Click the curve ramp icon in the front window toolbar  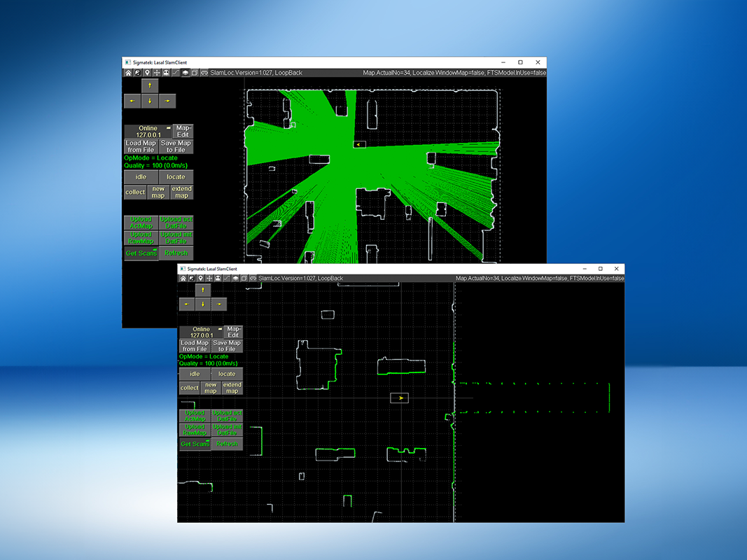(x=227, y=278)
